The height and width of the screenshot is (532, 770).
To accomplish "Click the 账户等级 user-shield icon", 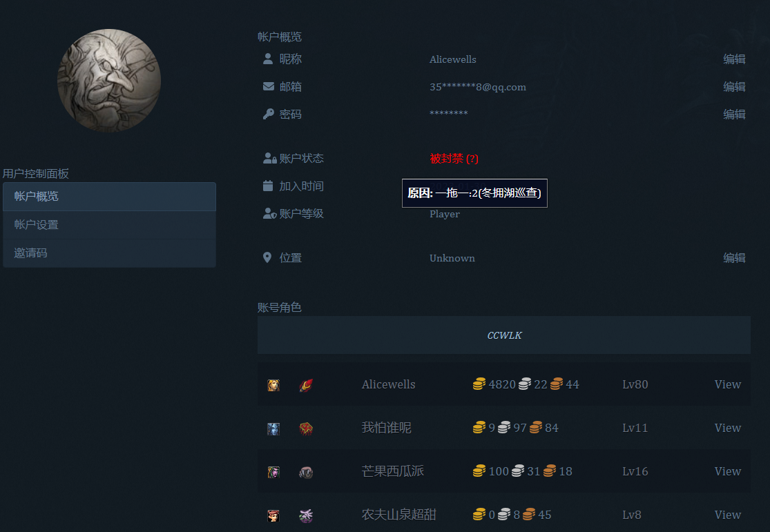I will click(269, 214).
